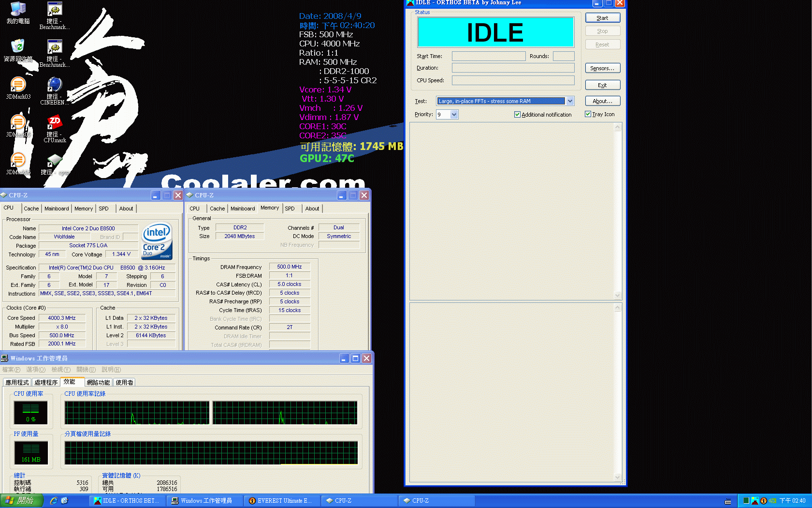The width and height of the screenshot is (812, 508).
Task: Select IDLE - ORTHOS BET... taskbar button
Action: pyautogui.click(x=128, y=501)
